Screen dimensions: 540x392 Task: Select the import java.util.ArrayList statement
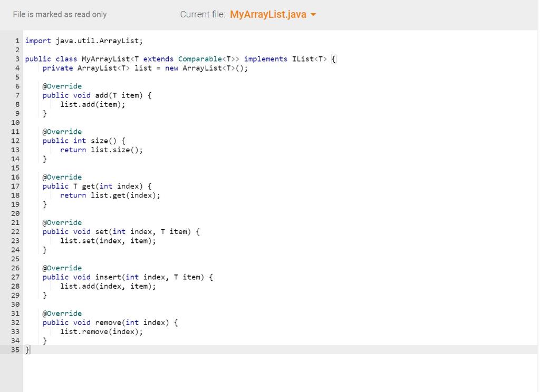84,41
